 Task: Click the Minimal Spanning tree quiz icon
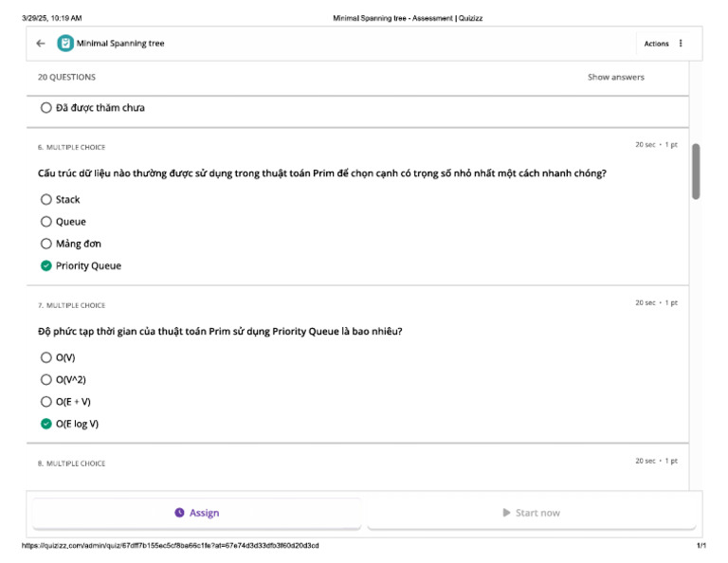click(64, 44)
